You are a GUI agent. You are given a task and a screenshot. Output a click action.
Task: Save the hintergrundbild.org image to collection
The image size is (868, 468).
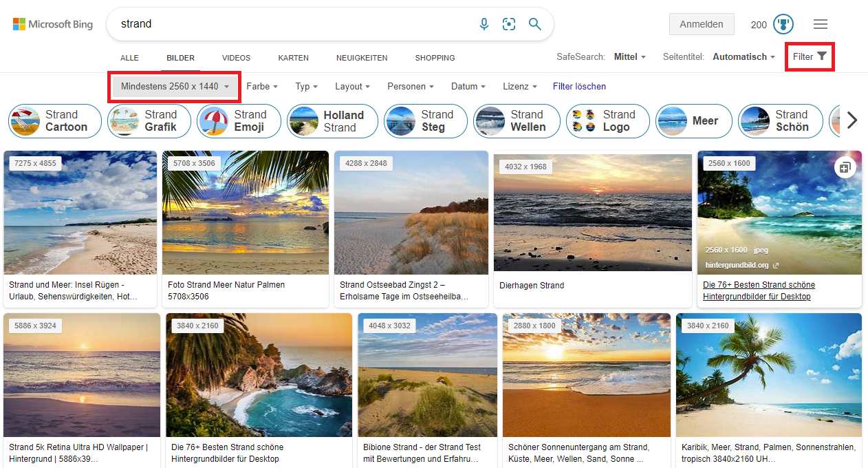845,167
